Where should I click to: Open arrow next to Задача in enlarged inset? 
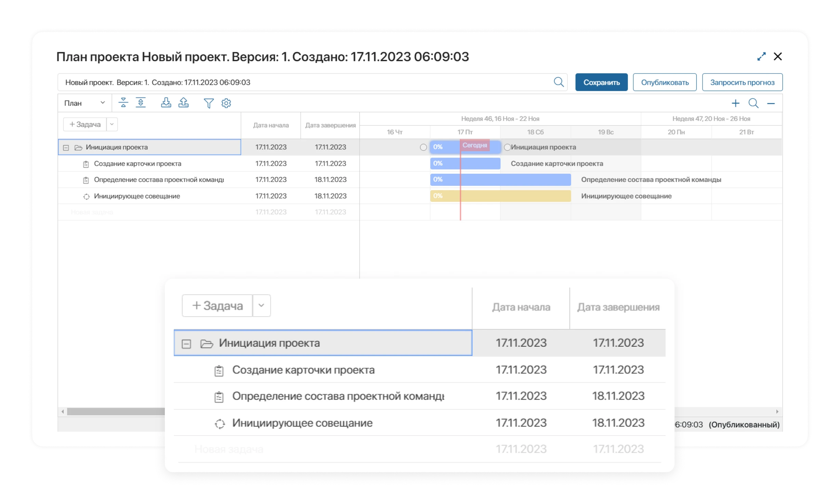[x=261, y=305]
